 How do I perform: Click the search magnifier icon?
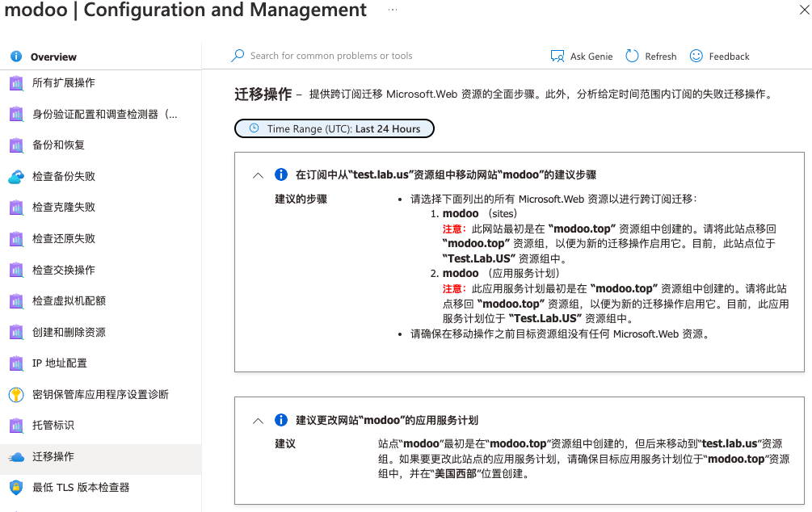(238, 56)
